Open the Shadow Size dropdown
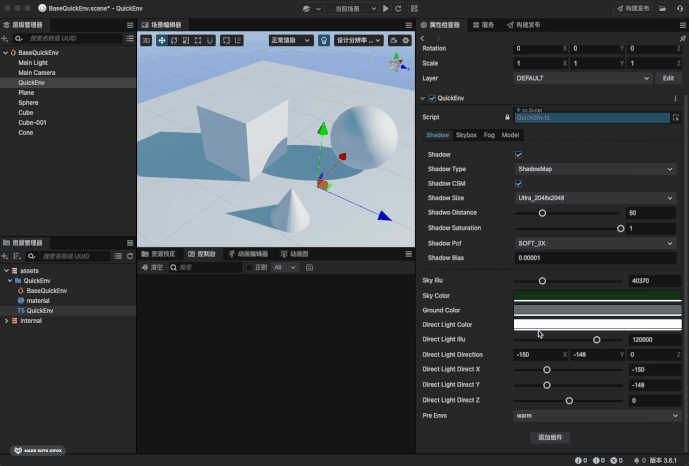 tap(595, 198)
